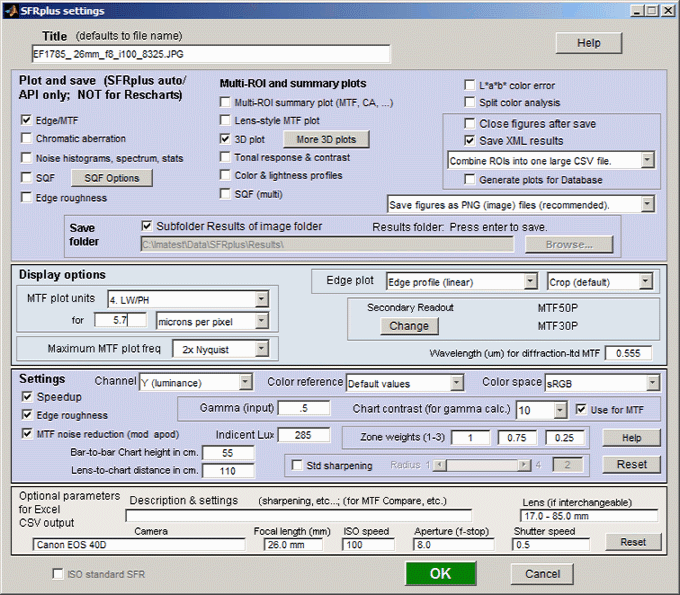Uncheck the 3D plot checkbox

[x=225, y=139]
